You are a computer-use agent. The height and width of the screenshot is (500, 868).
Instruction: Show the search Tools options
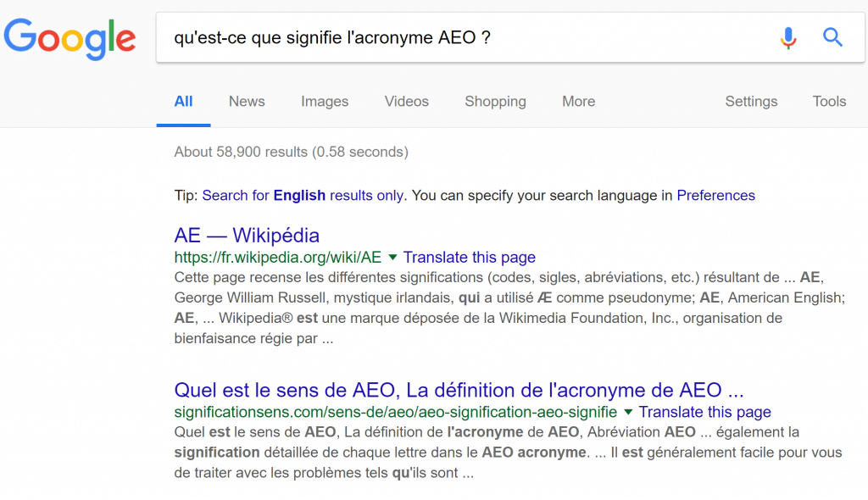pos(829,102)
